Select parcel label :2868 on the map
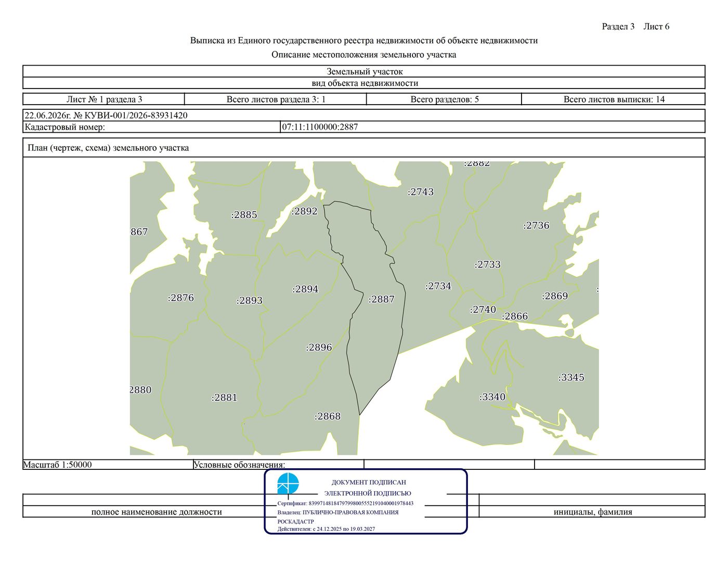The image size is (728, 563). [x=328, y=416]
